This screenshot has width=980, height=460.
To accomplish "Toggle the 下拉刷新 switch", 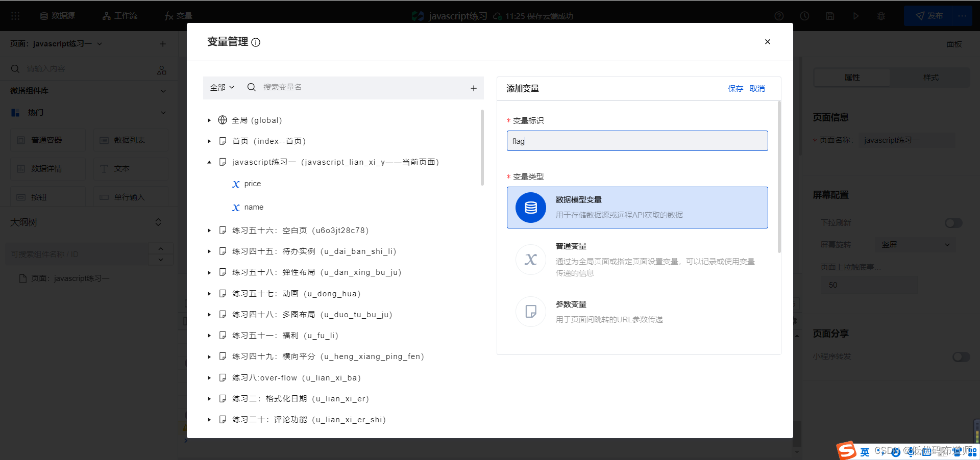I will pyautogui.click(x=953, y=223).
